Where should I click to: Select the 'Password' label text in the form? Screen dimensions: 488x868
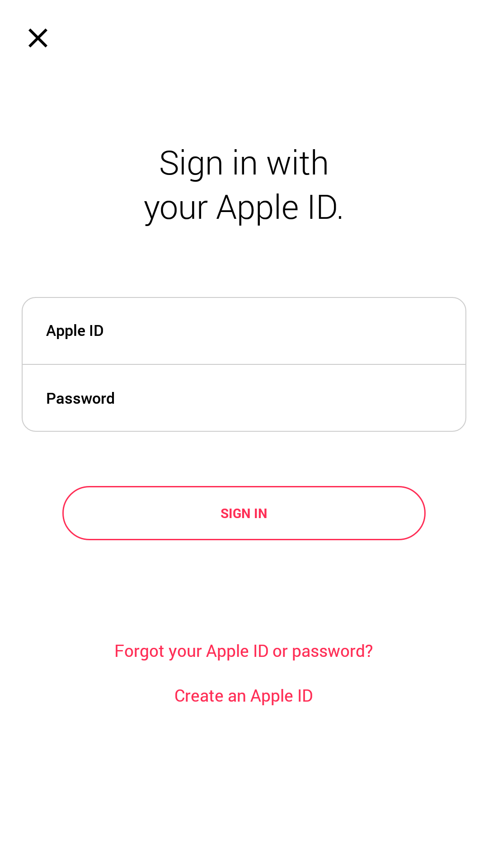(x=80, y=398)
